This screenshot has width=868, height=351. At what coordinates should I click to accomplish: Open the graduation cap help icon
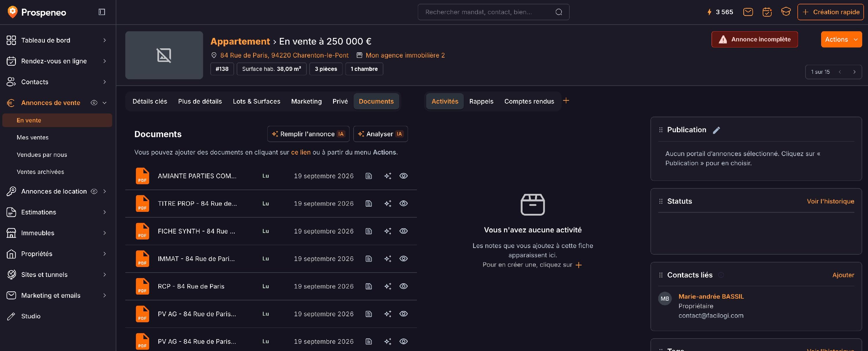click(x=786, y=12)
